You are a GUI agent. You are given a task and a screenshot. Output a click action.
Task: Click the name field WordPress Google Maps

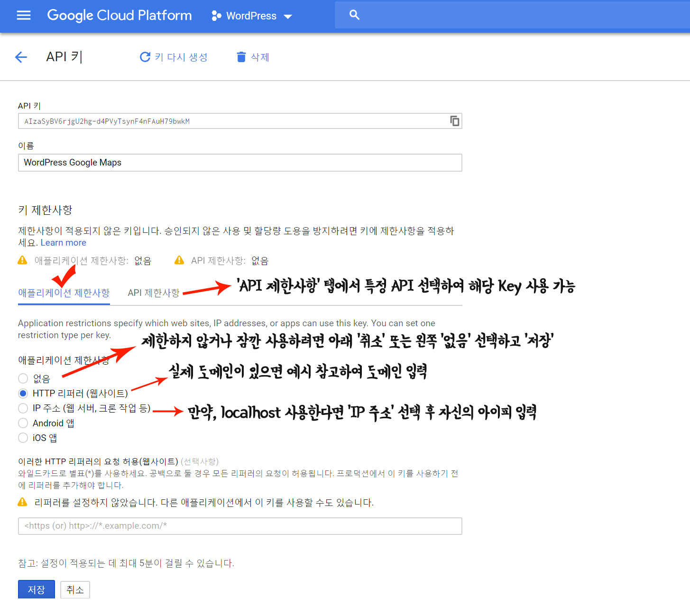tap(240, 163)
